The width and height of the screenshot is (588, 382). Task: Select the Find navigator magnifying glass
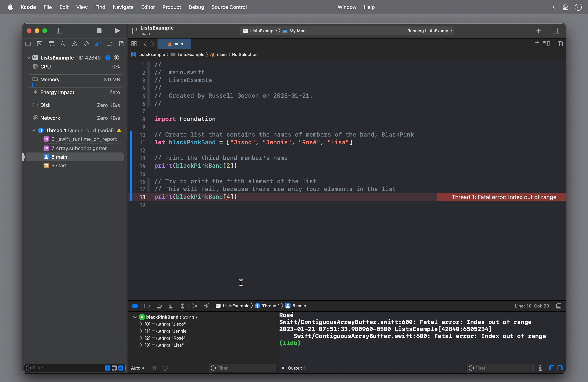click(x=63, y=44)
